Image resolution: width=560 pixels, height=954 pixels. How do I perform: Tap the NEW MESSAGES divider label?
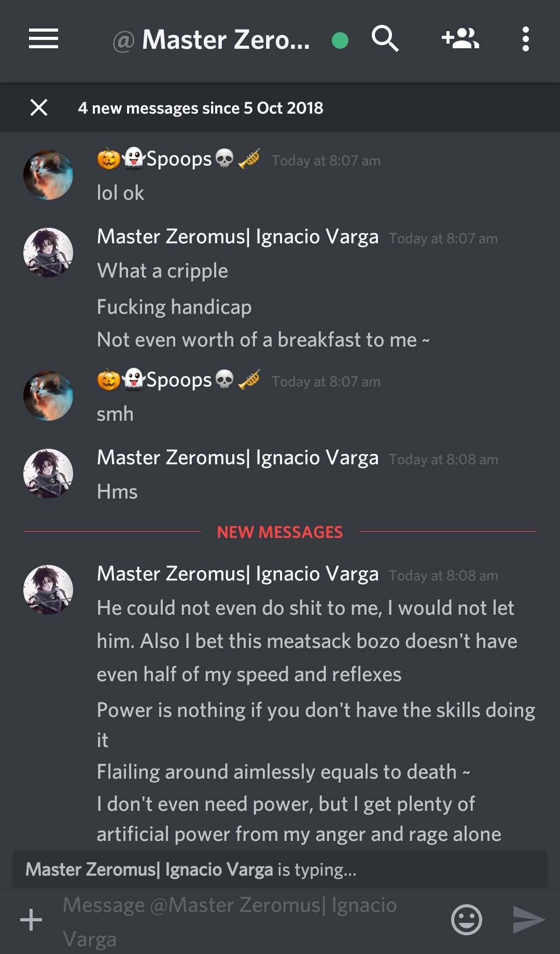(280, 532)
